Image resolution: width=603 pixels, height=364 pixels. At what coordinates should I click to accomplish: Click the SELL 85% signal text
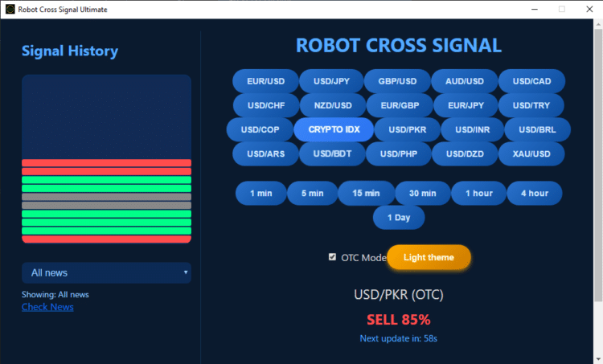pos(399,320)
